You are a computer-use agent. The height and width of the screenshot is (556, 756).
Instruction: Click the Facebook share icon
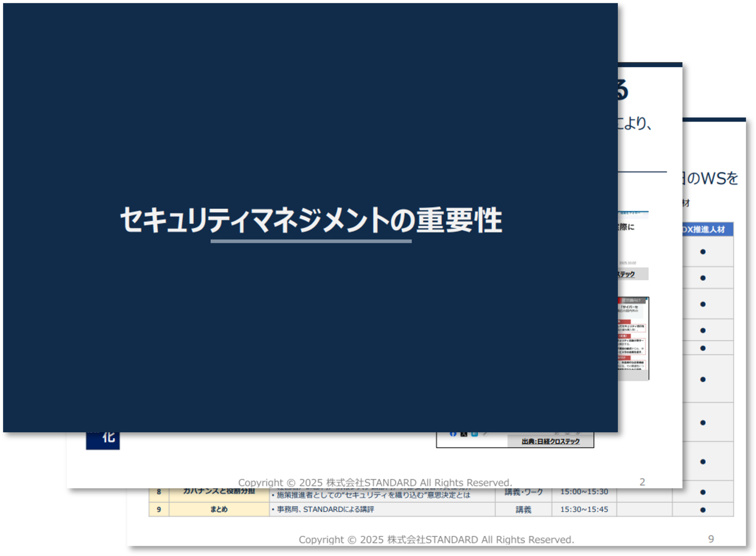coord(453,434)
